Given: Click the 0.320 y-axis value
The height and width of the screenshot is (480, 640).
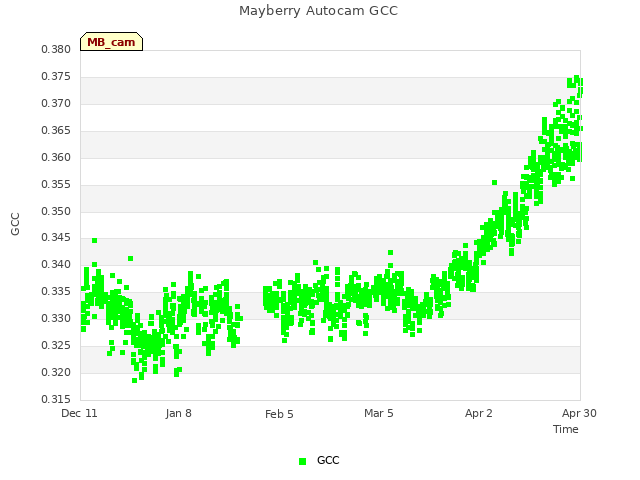Looking at the screenshot, I should coord(56,372).
